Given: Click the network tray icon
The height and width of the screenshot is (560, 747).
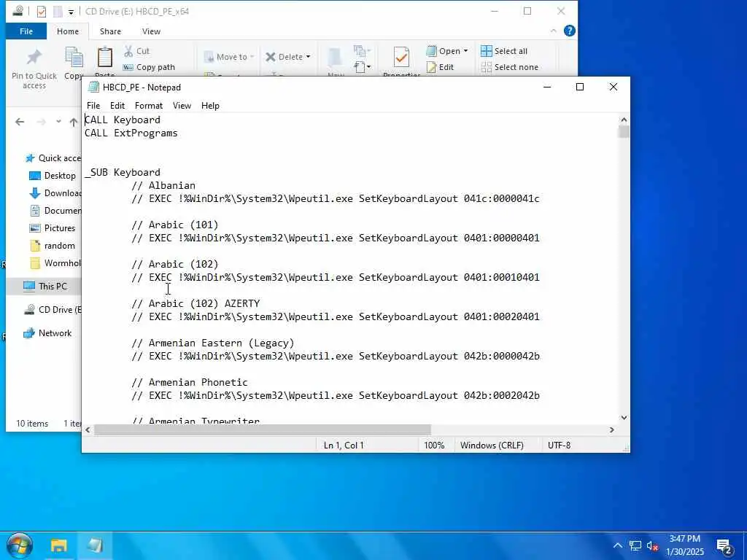Looking at the screenshot, I should [x=635, y=546].
